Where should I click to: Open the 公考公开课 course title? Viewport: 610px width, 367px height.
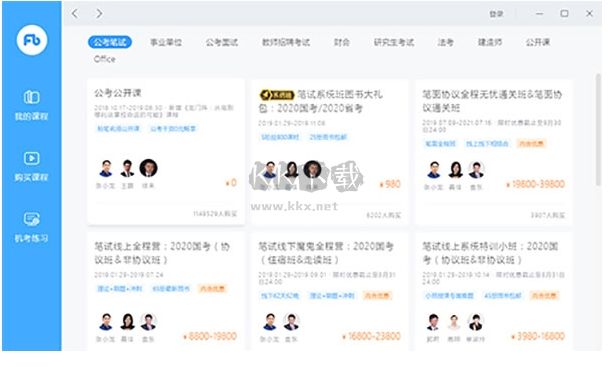[117, 93]
